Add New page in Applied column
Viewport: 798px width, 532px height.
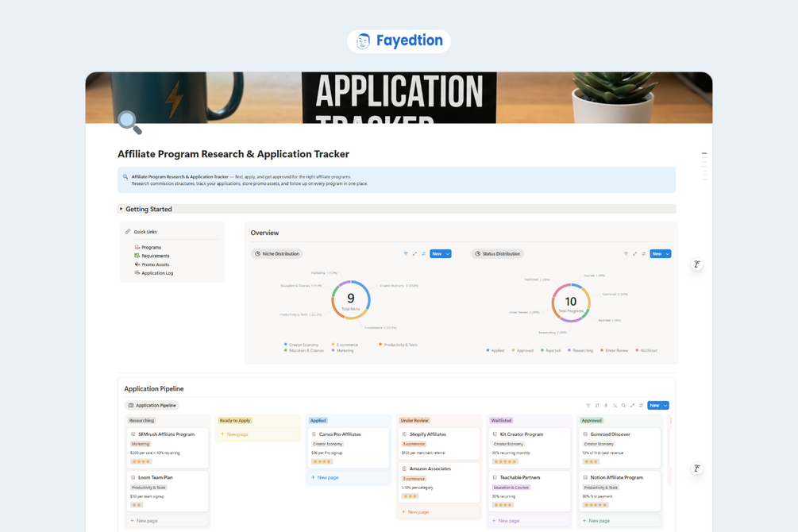click(x=348, y=477)
